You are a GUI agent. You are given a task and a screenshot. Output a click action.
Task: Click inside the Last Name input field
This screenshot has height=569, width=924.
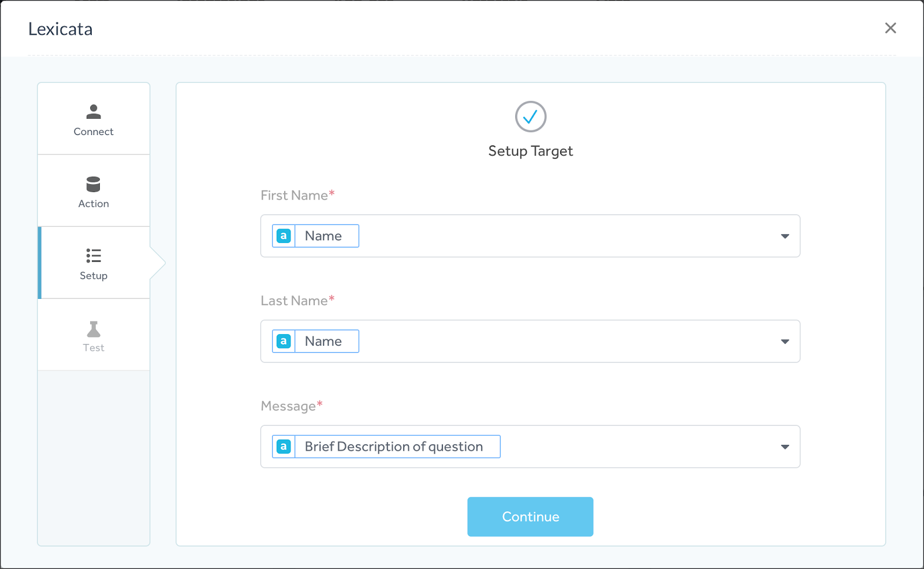coord(530,342)
